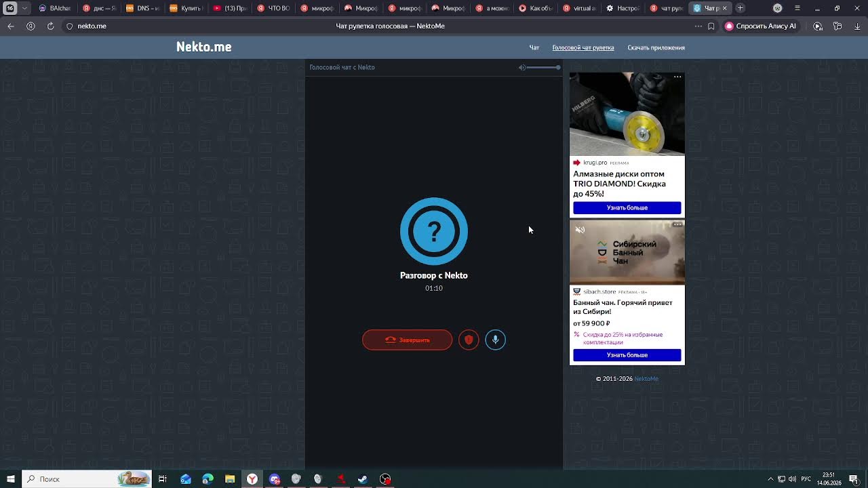Open Скачать приложения link
This screenshot has width=868, height=488.
(656, 47)
